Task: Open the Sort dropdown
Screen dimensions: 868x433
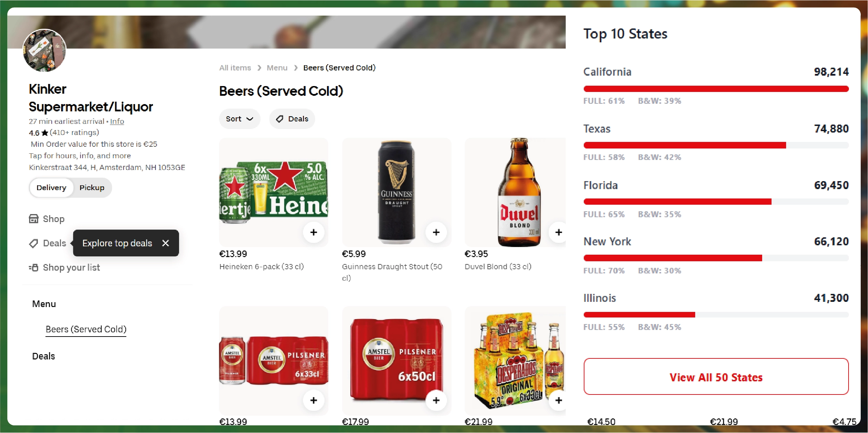Action: coord(239,119)
